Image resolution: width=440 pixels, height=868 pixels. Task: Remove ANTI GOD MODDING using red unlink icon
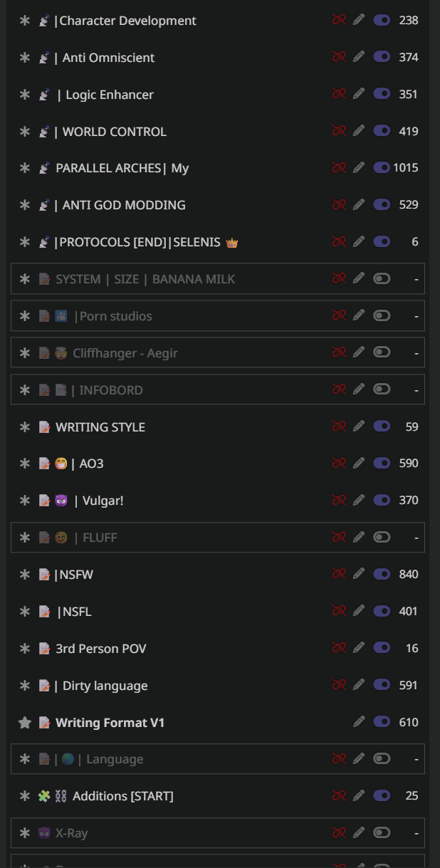[x=339, y=205]
